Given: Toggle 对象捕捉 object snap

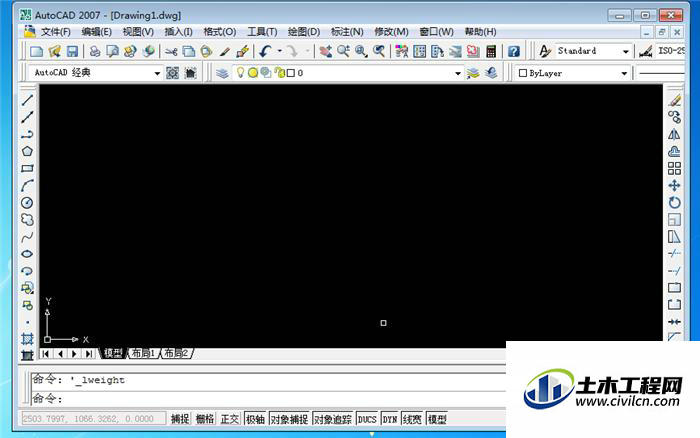Looking at the screenshot, I should click(290, 419).
